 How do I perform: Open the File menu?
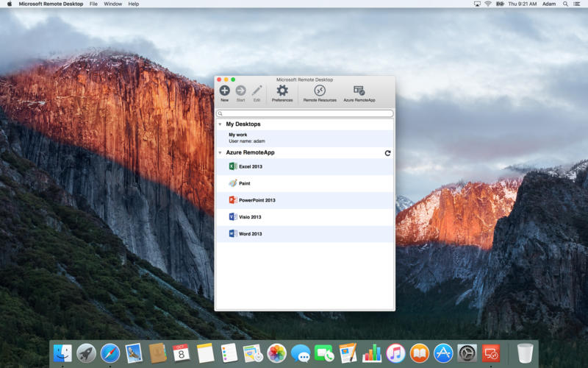pos(93,4)
